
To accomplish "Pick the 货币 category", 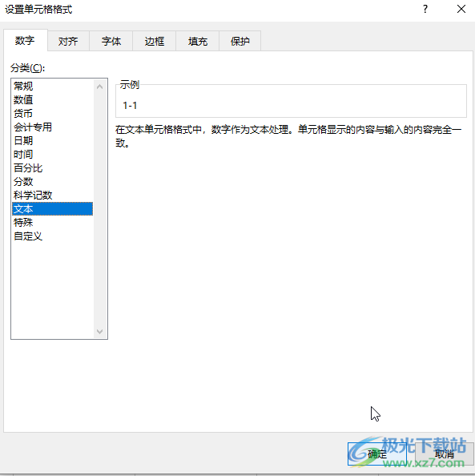I will [52, 114].
